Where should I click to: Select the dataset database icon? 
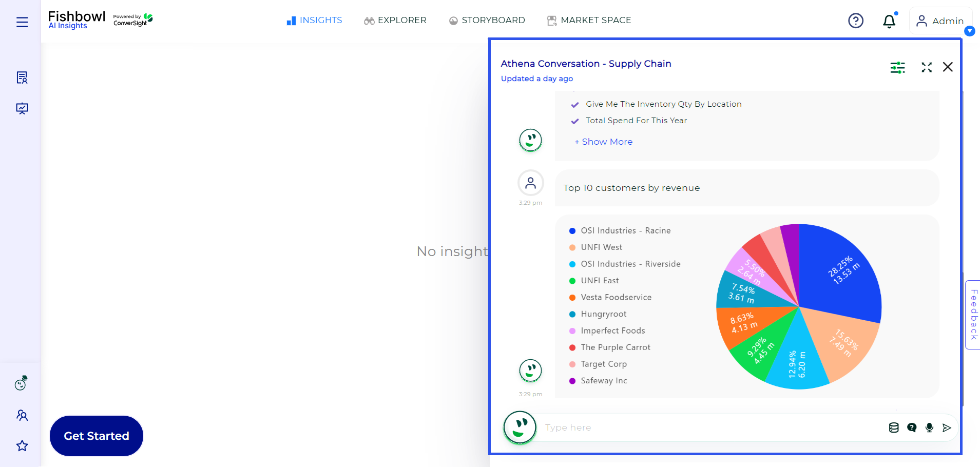pos(894,427)
